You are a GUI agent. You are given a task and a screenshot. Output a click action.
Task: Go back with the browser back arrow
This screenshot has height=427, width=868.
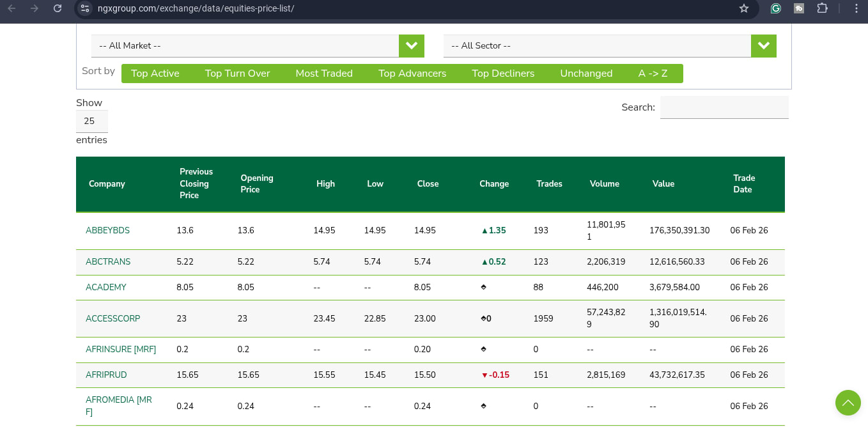[12, 8]
